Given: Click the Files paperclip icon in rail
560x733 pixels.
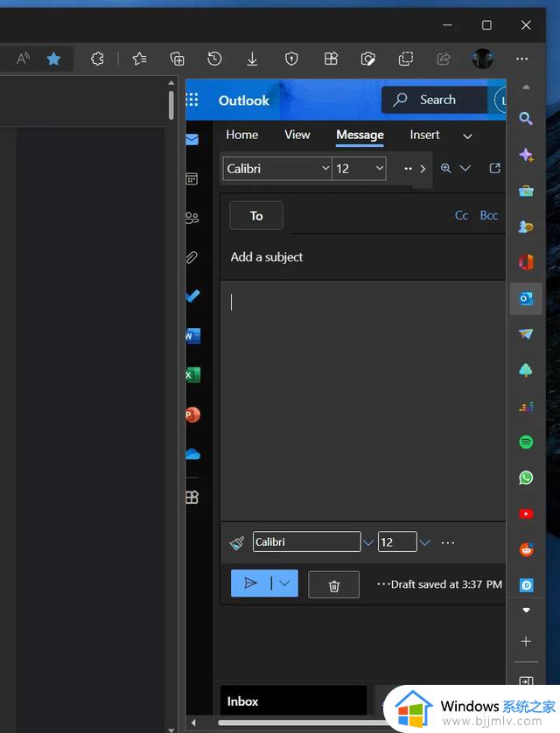Looking at the screenshot, I should 192,257.
